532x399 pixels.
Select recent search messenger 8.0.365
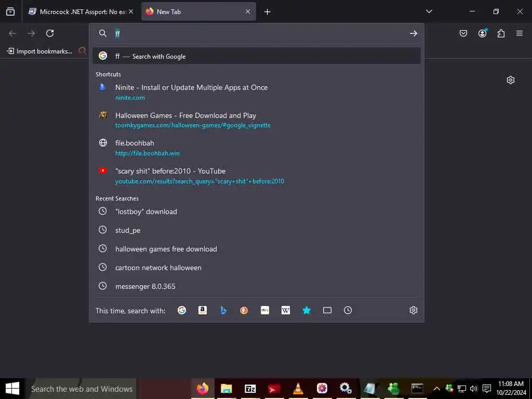pyautogui.click(x=257, y=286)
